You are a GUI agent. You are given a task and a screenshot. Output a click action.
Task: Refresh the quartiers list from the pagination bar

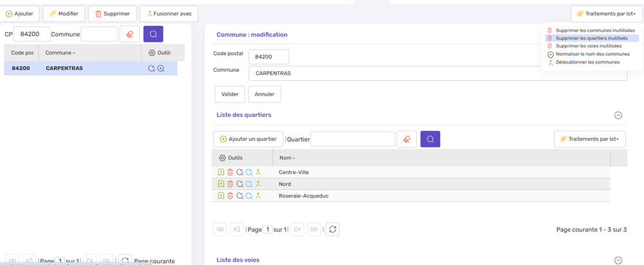point(332,229)
